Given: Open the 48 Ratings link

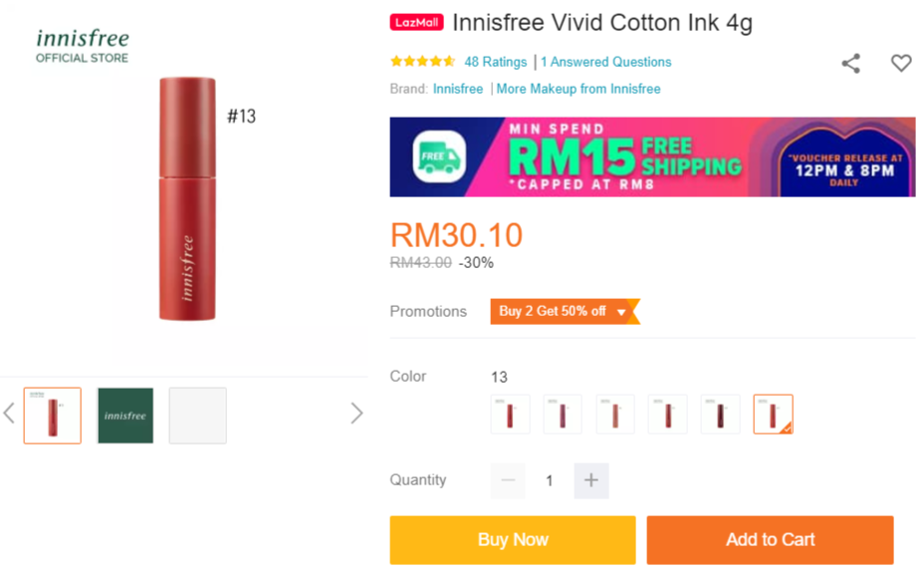Looking at the screenshot, I should tap(496, 62).
